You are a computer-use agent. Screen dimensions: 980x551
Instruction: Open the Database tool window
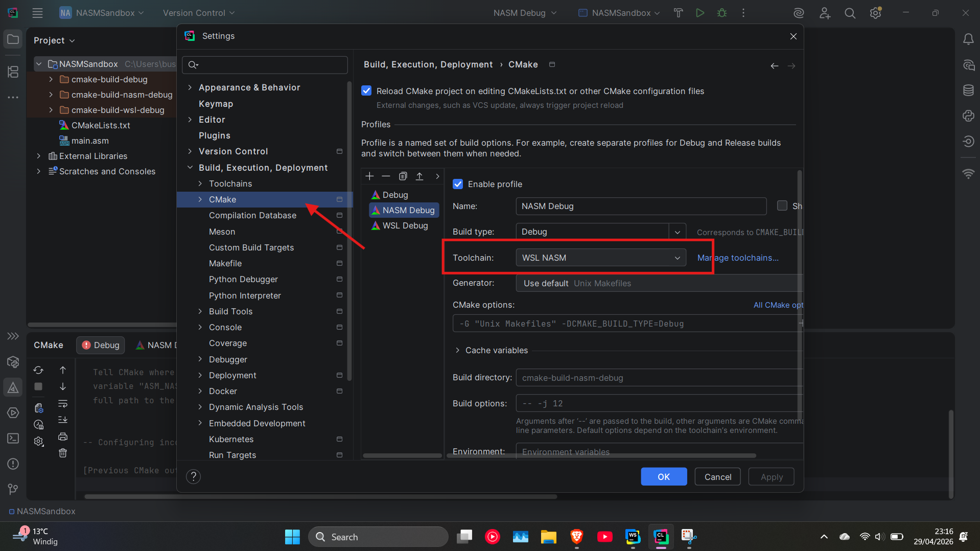[x=968, y=90]
